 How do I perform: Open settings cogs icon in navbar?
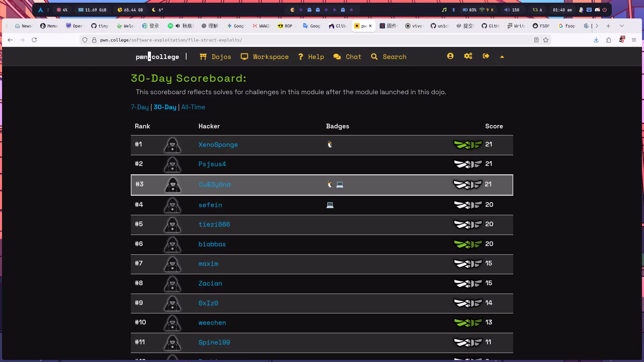tap(468, 56)
